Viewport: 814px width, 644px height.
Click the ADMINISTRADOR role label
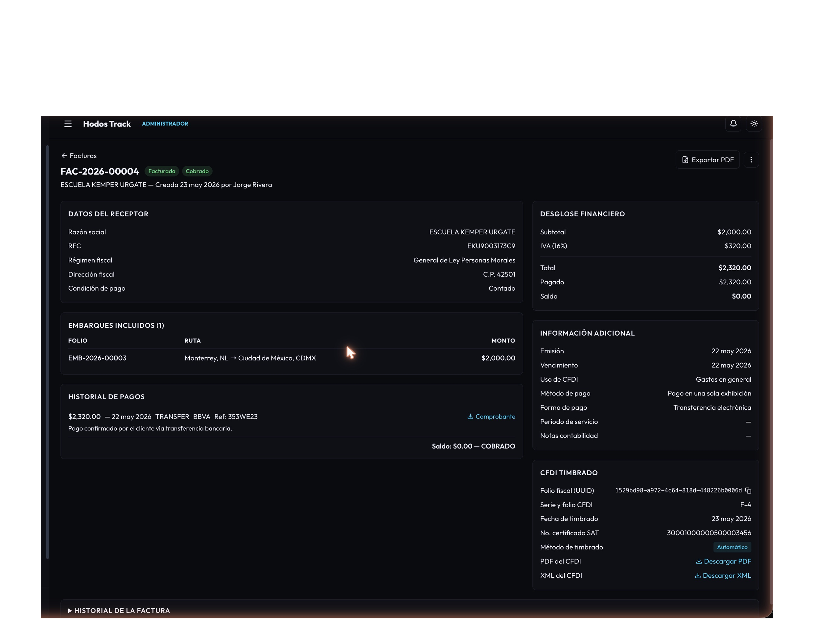[165, 124]
